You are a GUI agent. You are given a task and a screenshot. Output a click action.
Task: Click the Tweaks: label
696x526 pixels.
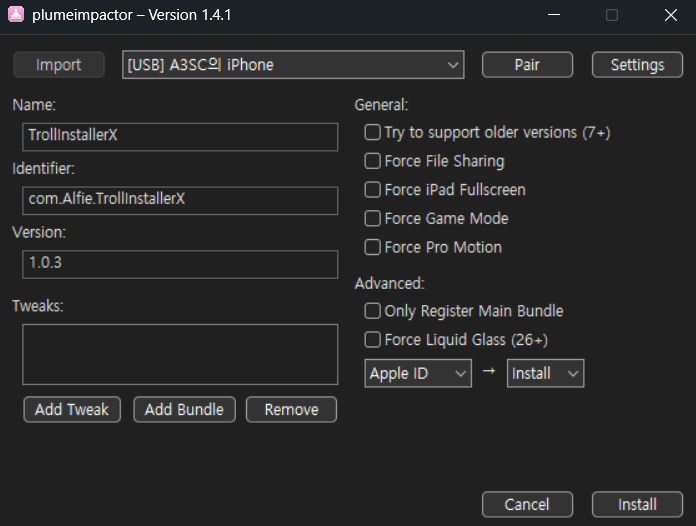pos(38,306)
